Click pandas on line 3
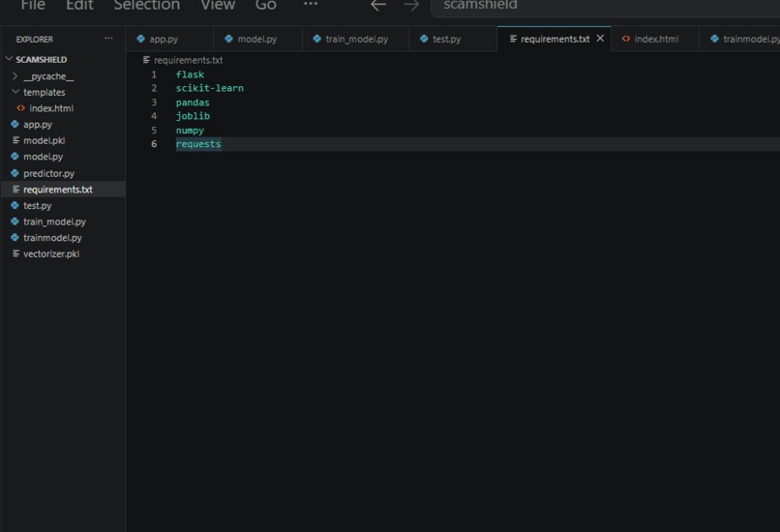Image resolution: width=780 pixels, height=532 pixels. click(x=193, y=103)
